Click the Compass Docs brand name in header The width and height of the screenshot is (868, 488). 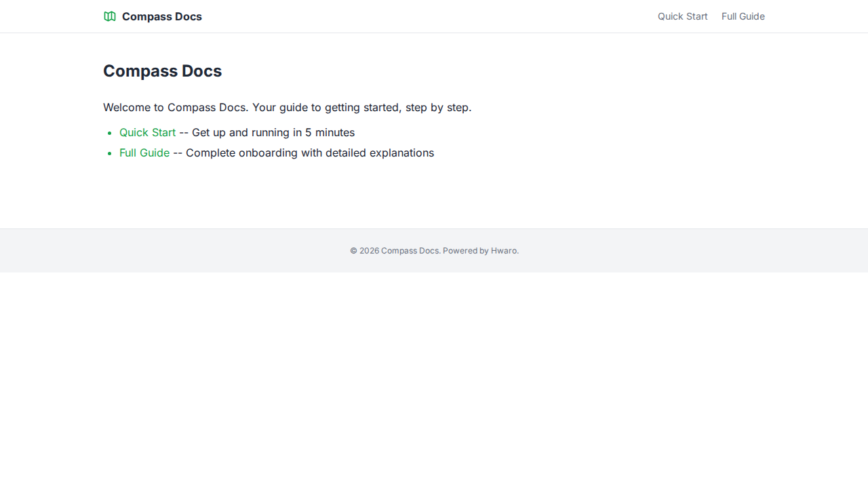[x=161, y=16]
